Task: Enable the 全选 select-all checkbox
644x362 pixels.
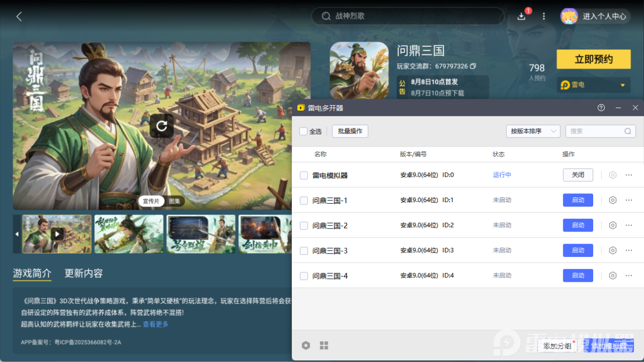Action: pyautogui.click(x=303, y=131)
